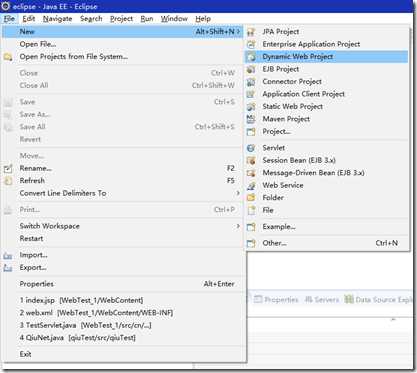Click the File icon in New submenu
The width and height of the screenshot is (417, 373).
252,210
